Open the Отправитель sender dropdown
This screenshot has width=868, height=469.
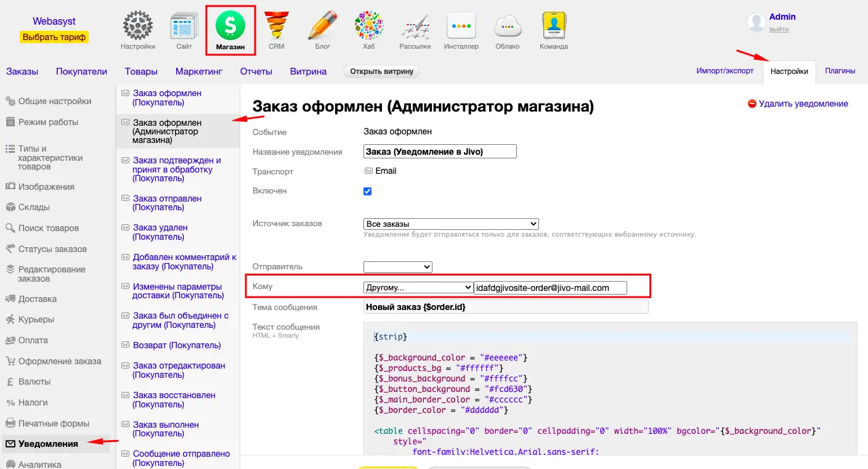[x=398, y=267]
